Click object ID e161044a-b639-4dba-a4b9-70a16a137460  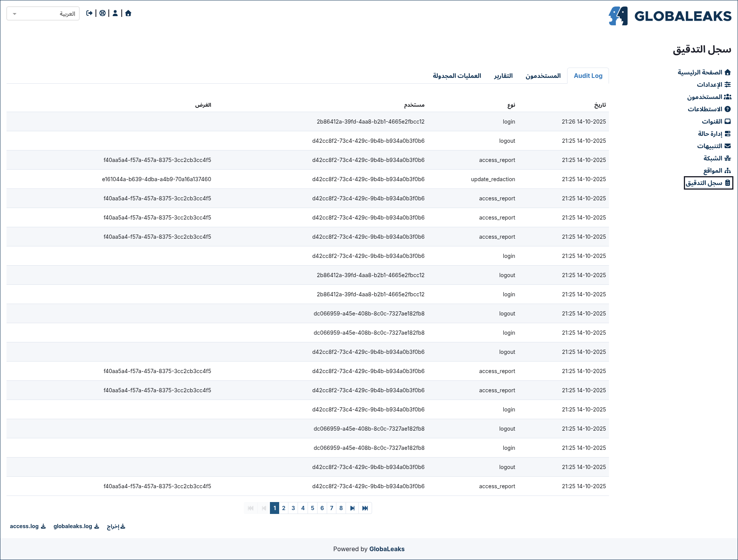[x=157, y=179]
